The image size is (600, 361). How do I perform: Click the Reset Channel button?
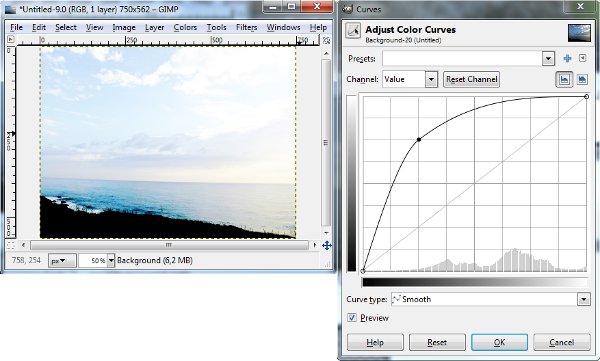[x=471, y=80]
